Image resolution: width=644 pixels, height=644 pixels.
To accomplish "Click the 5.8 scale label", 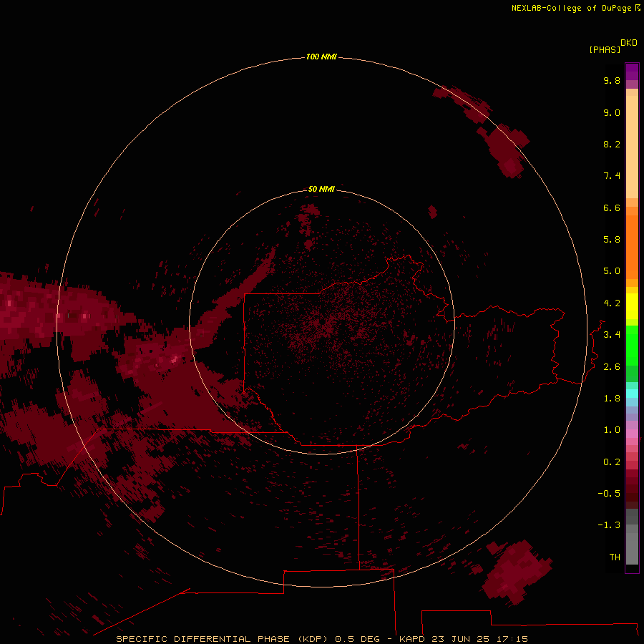I will click(x=612, y=240).
